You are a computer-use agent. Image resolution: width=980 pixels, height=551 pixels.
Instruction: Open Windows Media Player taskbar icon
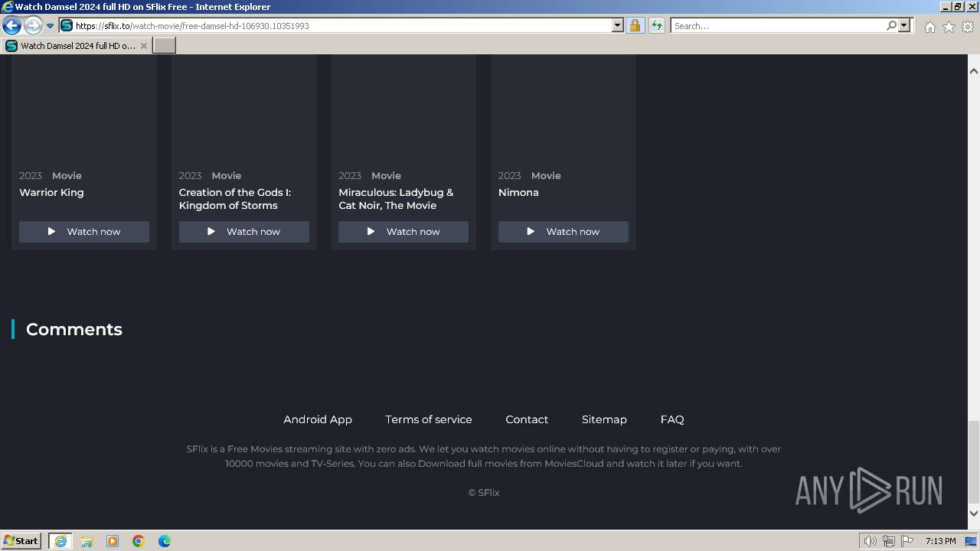click(113, 541)
